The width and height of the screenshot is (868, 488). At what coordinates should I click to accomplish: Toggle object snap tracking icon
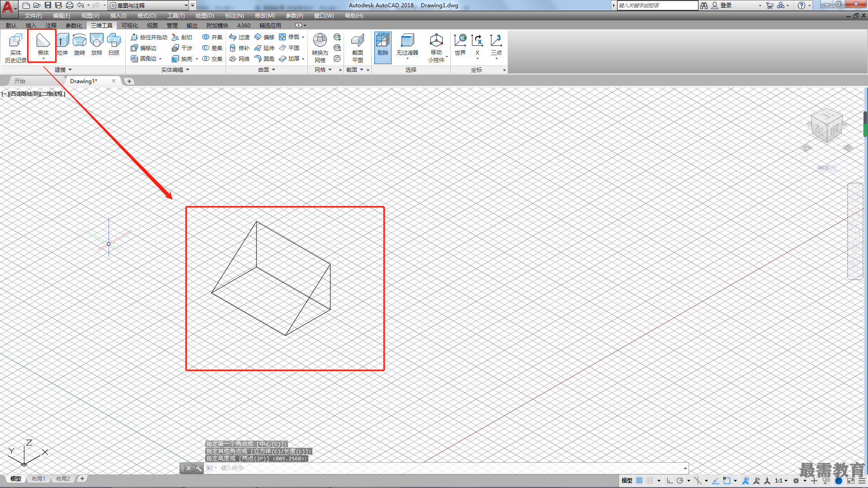(716, 481)
